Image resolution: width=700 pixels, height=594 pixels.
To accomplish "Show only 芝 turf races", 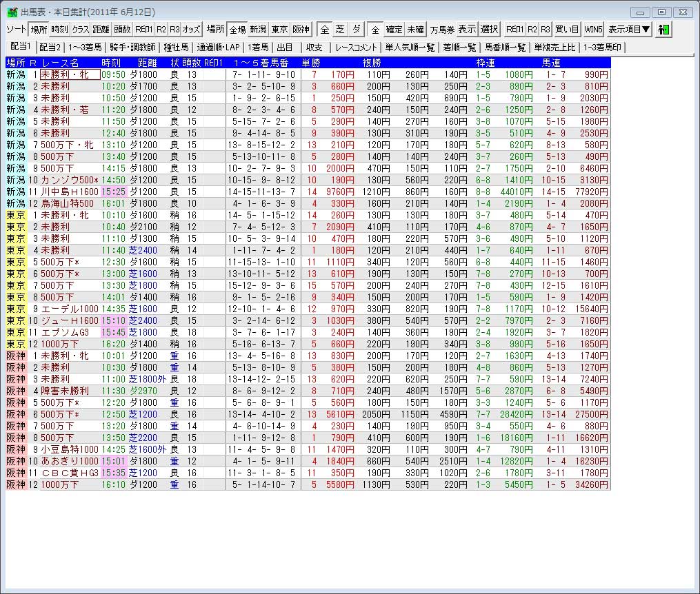I will (x=340, y=30).
